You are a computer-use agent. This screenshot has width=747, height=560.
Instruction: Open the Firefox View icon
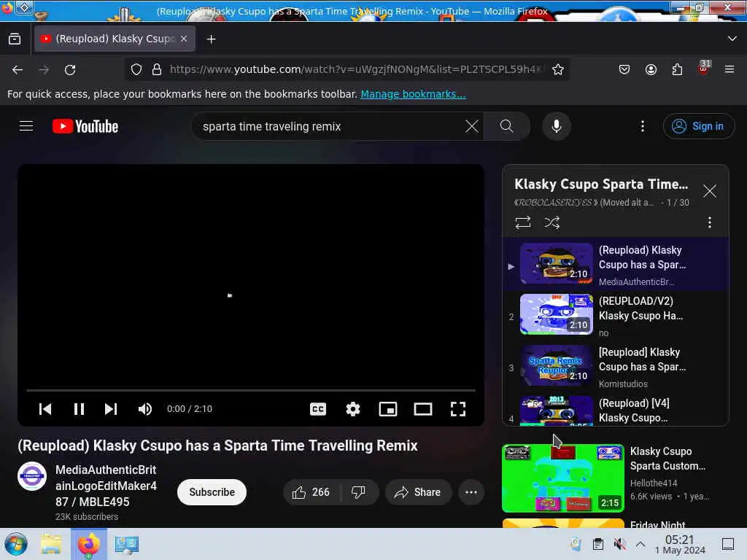pyautogui.click(x=15, y=39)
